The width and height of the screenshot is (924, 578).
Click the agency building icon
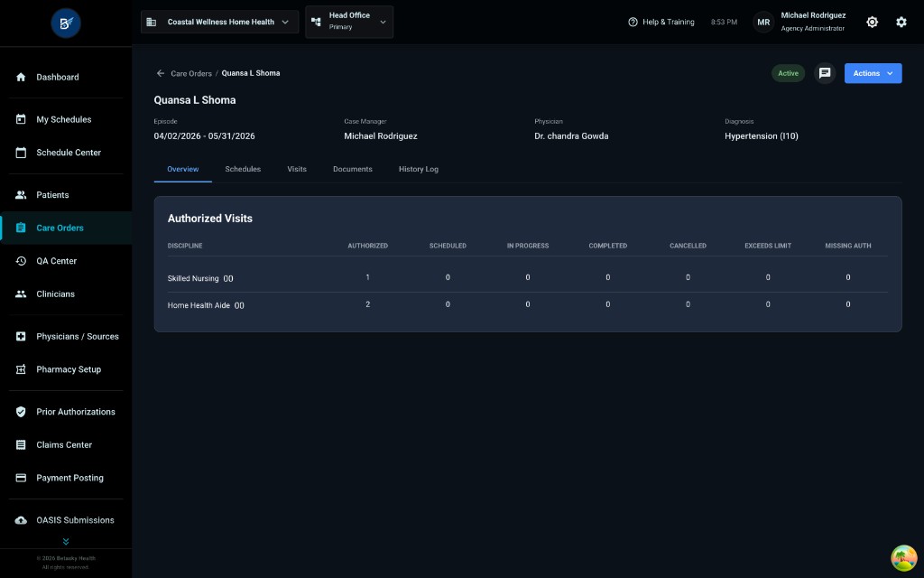[152, 23]
